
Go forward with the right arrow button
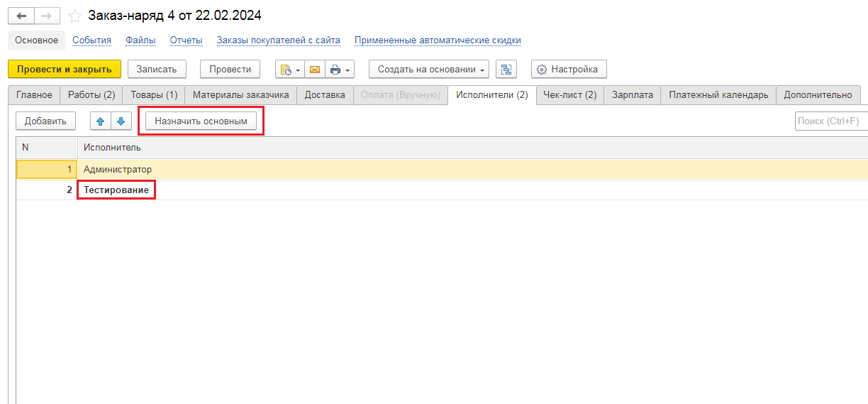[x=47, y=16]
